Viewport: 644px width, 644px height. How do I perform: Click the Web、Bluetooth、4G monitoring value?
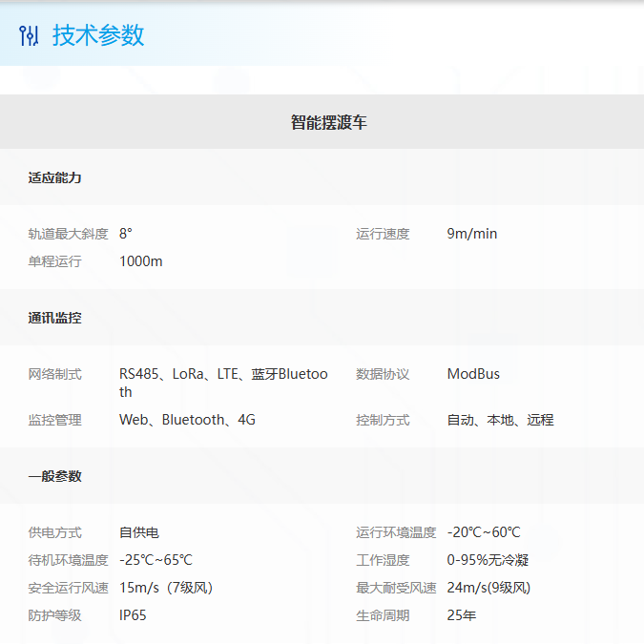tap(187, 420)
